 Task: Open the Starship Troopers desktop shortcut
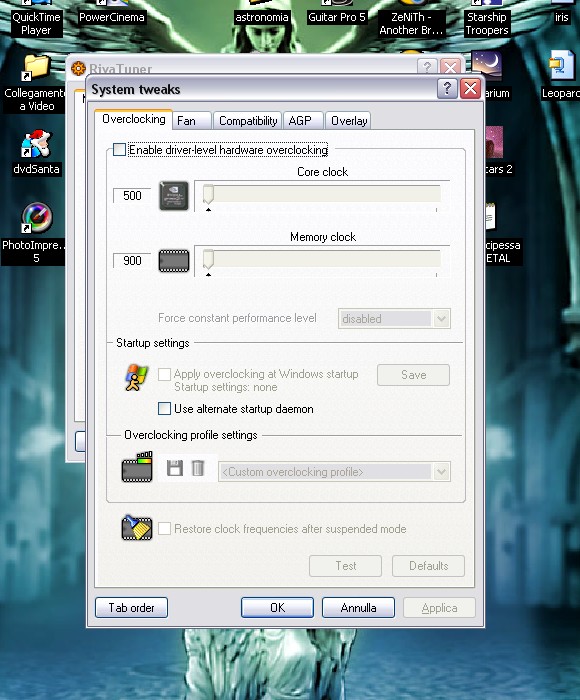[x=487, y=19]
